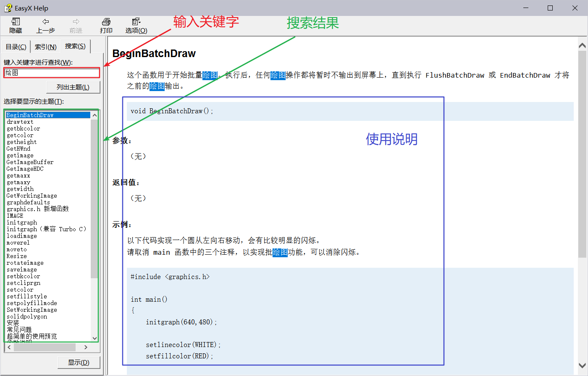Select getbkcolor in topic list

pyautogui.click(x=23, y=128)
